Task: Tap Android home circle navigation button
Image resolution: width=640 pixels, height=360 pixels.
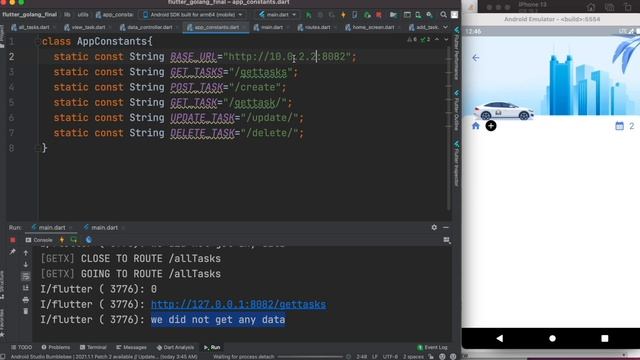Action: (x=552, y=338)
